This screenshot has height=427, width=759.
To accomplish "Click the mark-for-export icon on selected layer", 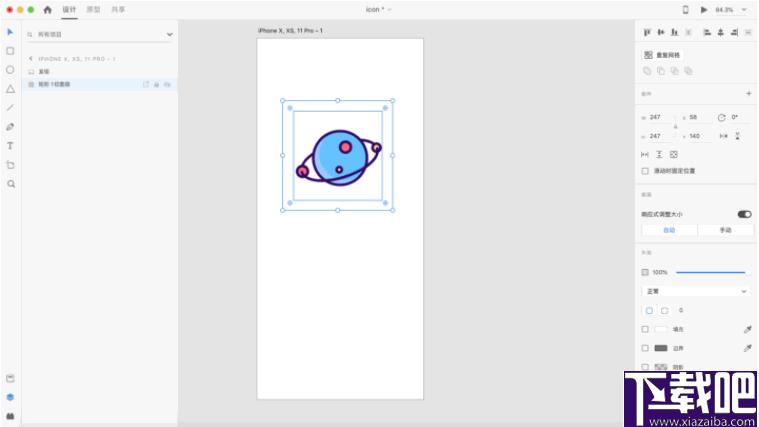I will click(146, 85).
